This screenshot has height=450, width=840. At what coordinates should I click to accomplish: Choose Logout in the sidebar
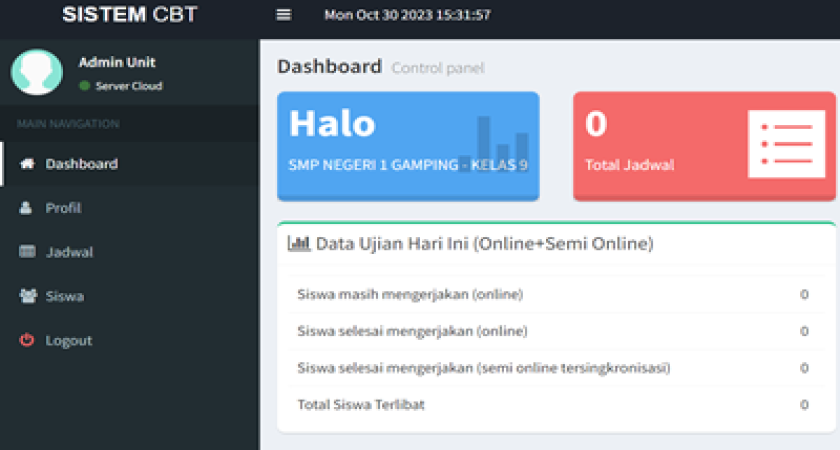(x=68, y=340)
